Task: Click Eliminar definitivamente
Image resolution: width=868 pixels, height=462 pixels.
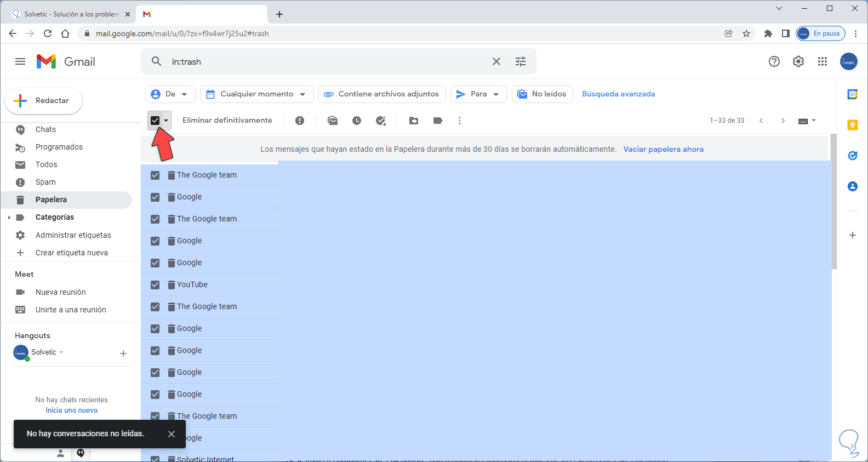Action: 227,121
